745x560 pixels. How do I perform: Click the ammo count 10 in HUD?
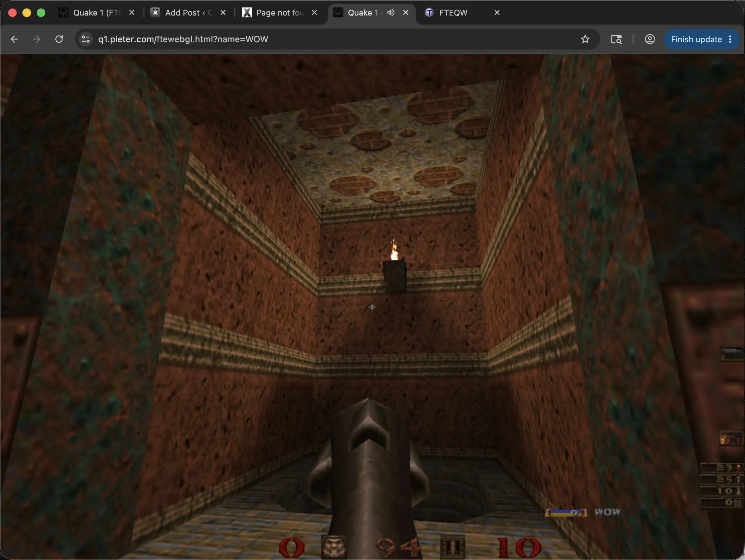[x=520, y=548]
